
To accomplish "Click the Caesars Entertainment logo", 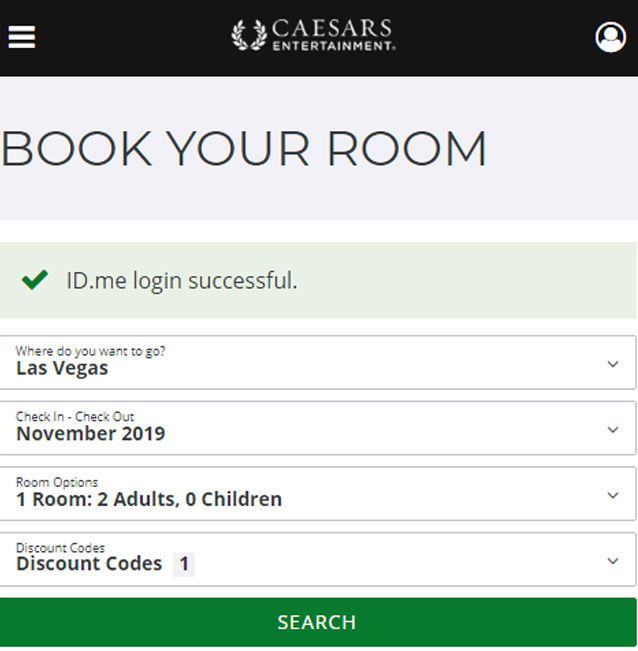I will click(314, 35).
